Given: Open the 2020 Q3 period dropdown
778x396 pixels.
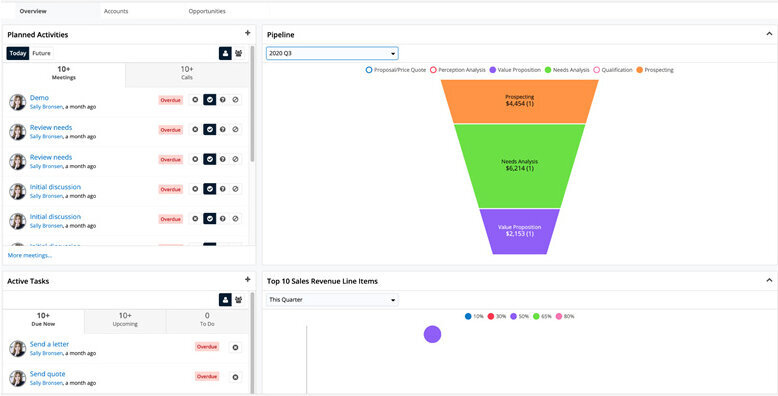Looking at the screenshot, I should tap(332, 53).
